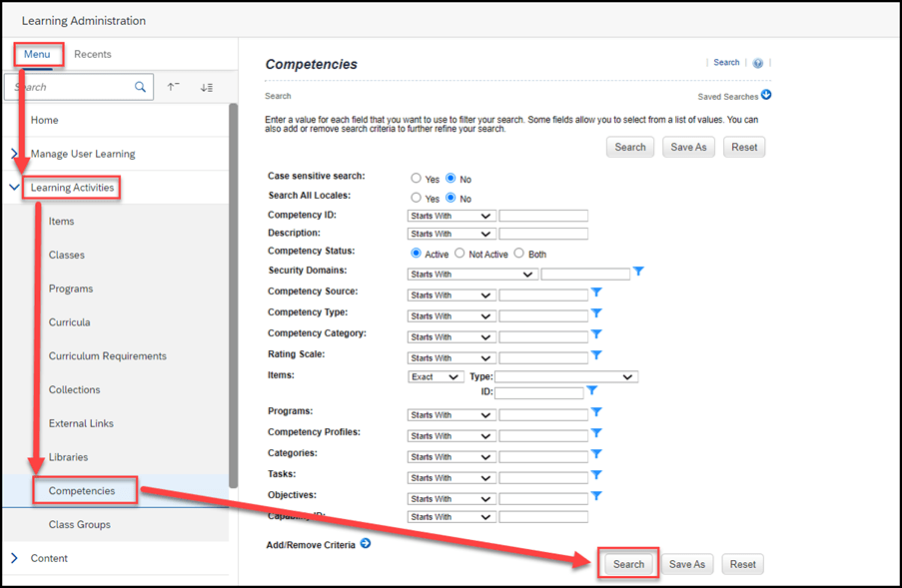
Task: Click the magnifier icon in menu search
Action: click(141, 87)
